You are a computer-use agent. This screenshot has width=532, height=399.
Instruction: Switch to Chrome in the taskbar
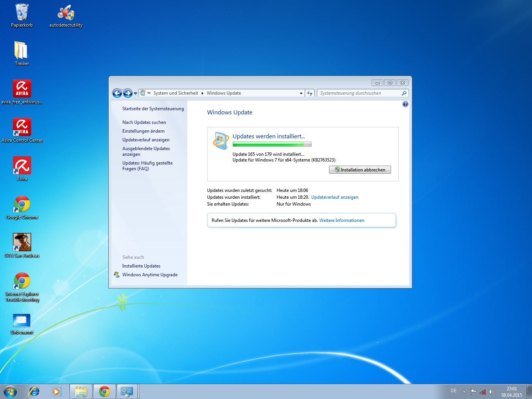coord(104,391)
